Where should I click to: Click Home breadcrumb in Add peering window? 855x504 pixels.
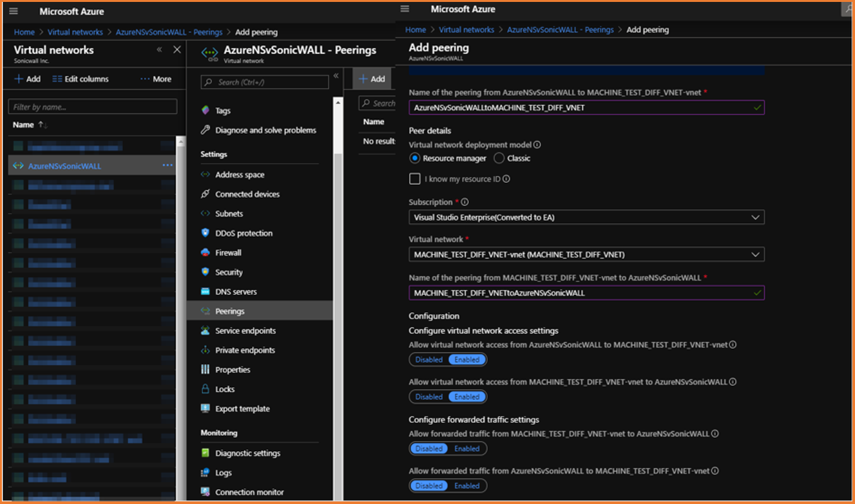[416, 30]
